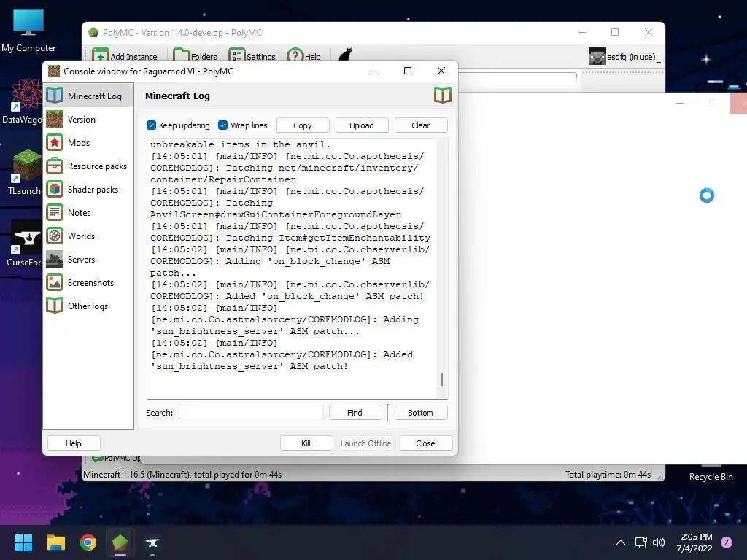Image resolution: width=747 pixels, height=560 pixels.
Task: Open the Notes page
Action: [x=88, y=212]
